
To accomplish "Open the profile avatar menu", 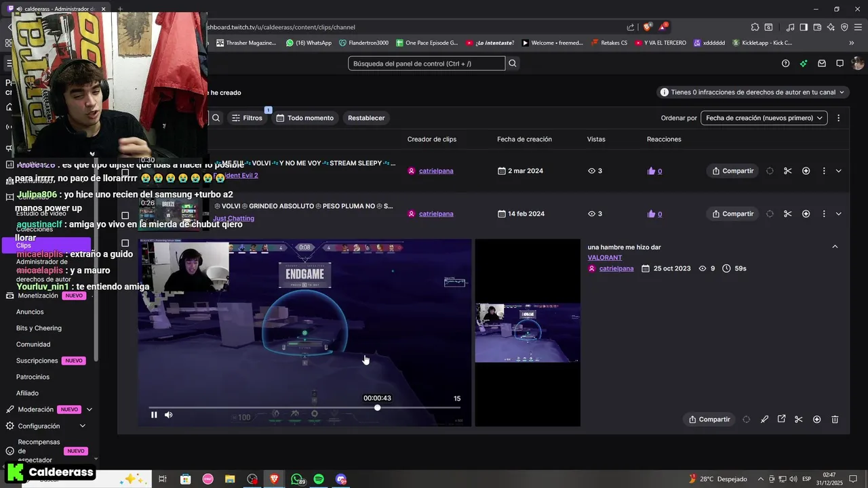I will tap(858, 63).
